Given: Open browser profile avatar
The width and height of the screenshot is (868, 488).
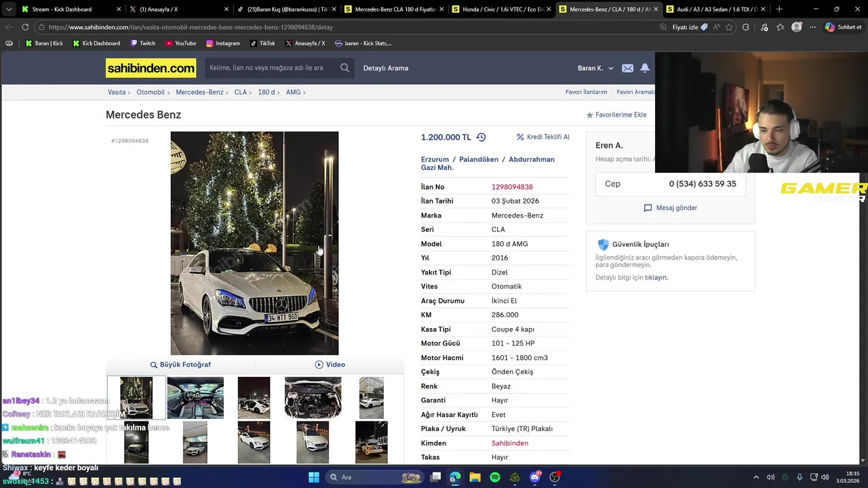Looking at the screenshot, I should (797, 27).
